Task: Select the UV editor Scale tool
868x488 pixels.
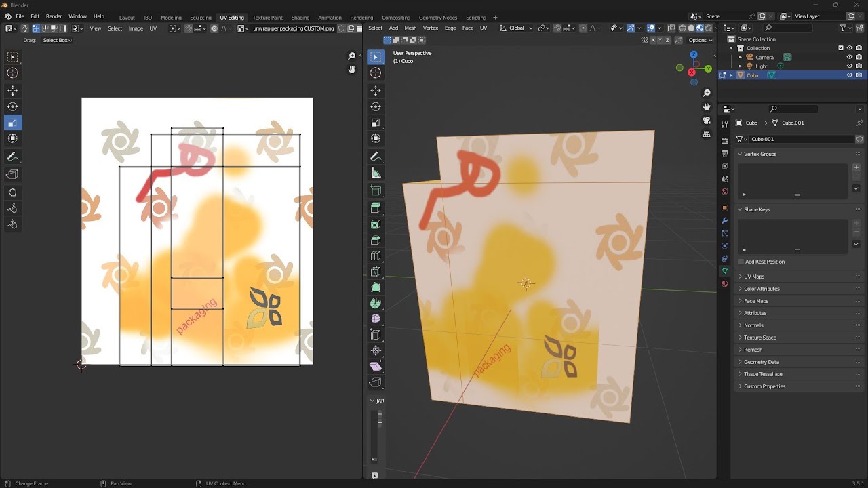Action: (x=12, y=123)
